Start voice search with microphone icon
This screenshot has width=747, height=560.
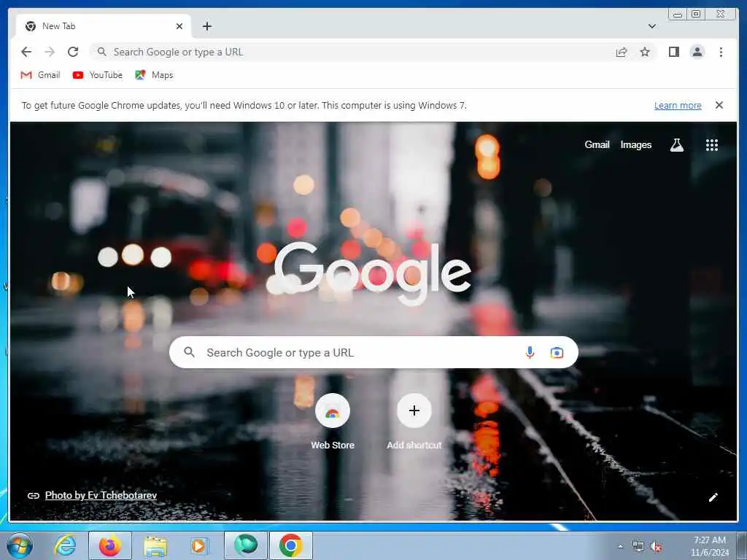530,352
